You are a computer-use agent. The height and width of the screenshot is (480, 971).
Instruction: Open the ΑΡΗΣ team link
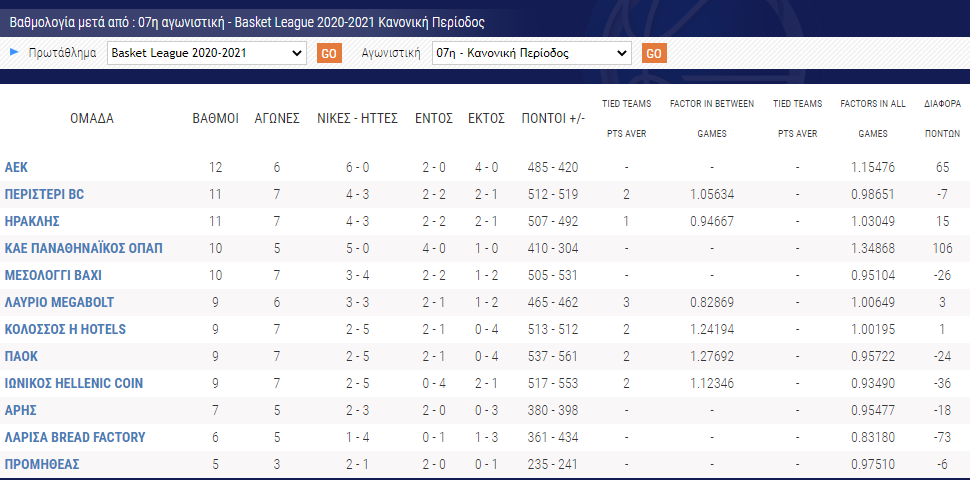(20, 410)
